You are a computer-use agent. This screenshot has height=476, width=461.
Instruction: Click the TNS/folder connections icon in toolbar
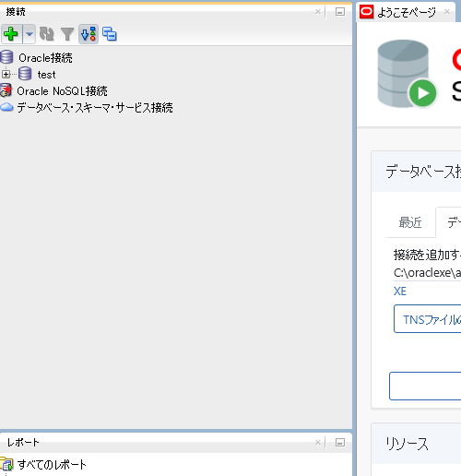(x=110, y=34)
